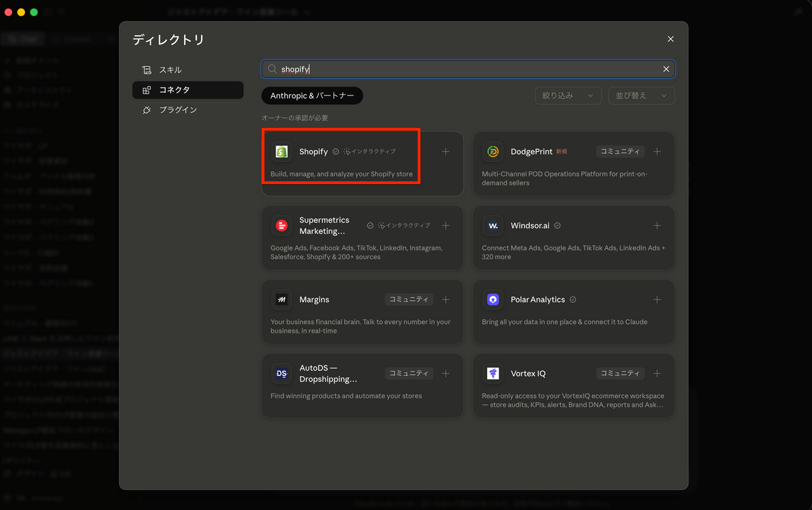
Task: Open the Polar Analytics connector title
Action: point(538,299)
